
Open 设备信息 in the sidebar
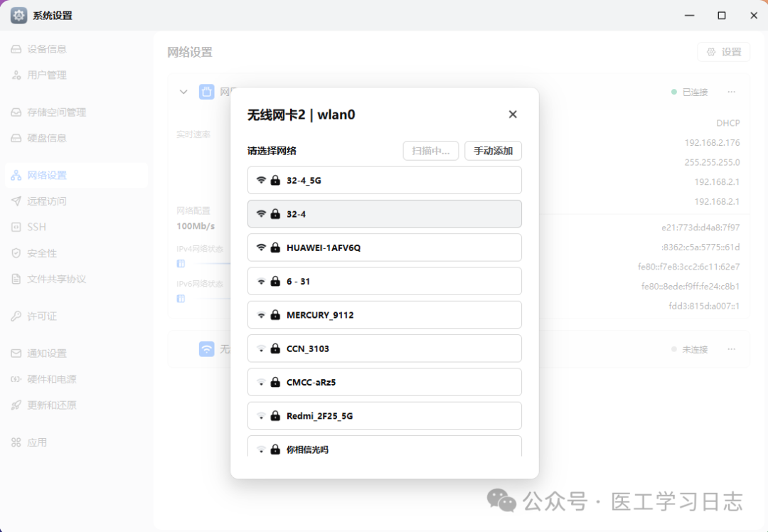click(x=47, y=49)
